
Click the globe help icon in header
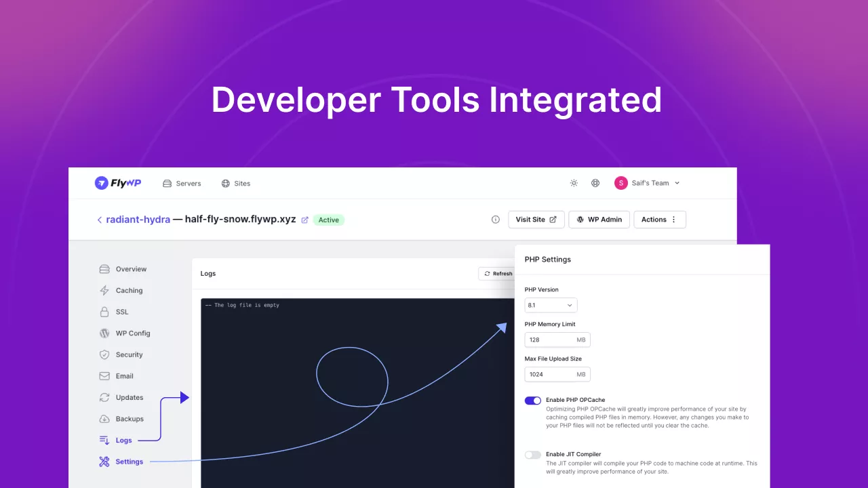[595, 183]
